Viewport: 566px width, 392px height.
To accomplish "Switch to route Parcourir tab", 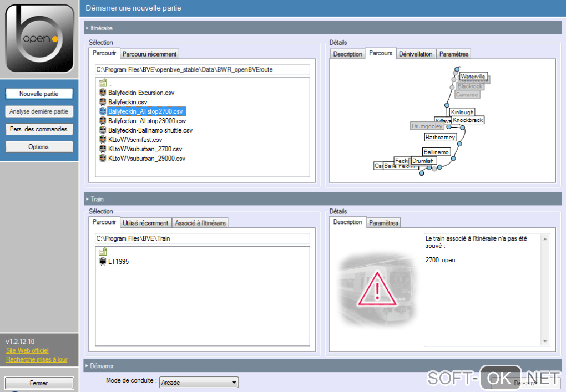I will [x=104, y=53].
